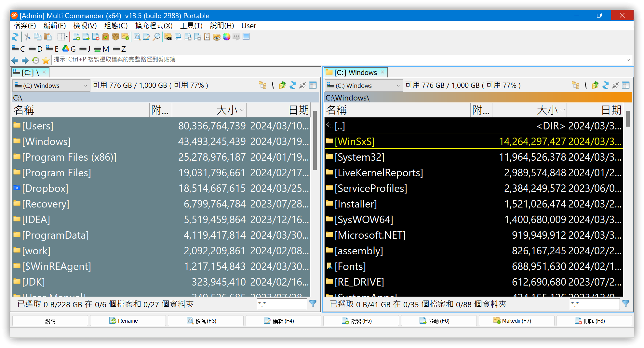Select the [WinSxS] folder in right panel

pyautogui.click(x=474, y=141)
